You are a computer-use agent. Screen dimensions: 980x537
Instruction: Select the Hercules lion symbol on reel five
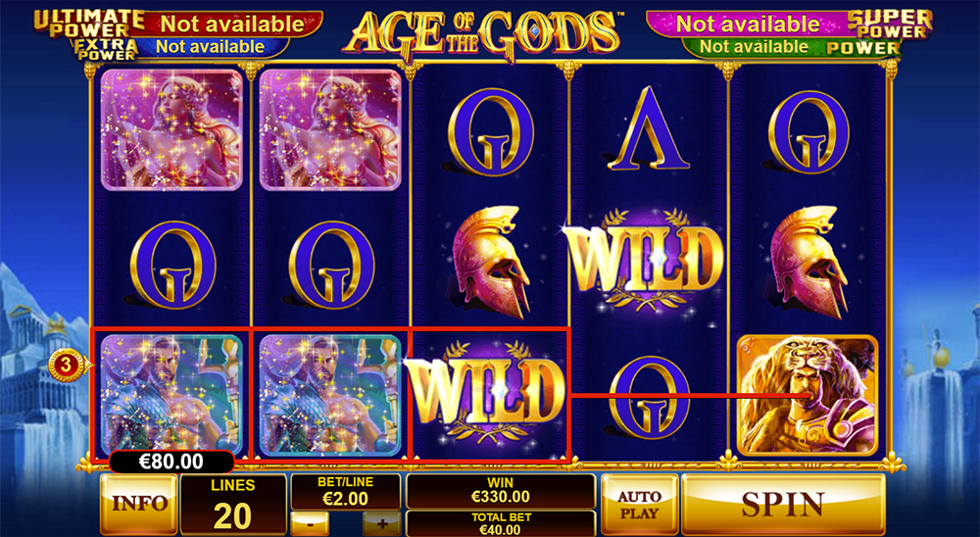[x=808, y=395]
